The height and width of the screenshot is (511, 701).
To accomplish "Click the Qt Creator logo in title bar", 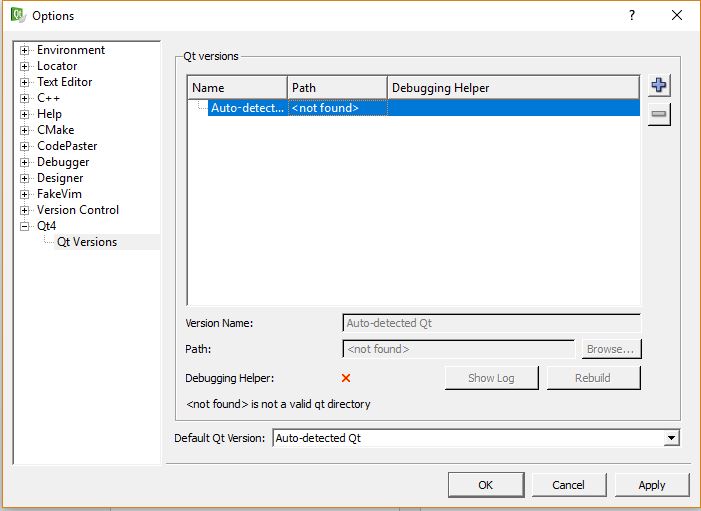I will click(18, 15).
